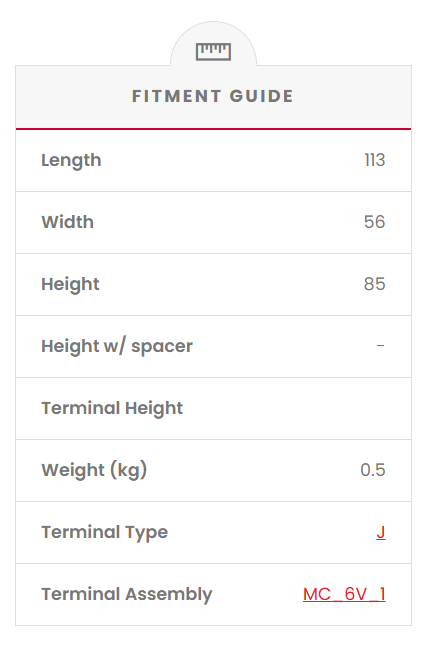Click the Fitment Guide heading
This screenshot has height=652, width=427.
pos(213,96)
